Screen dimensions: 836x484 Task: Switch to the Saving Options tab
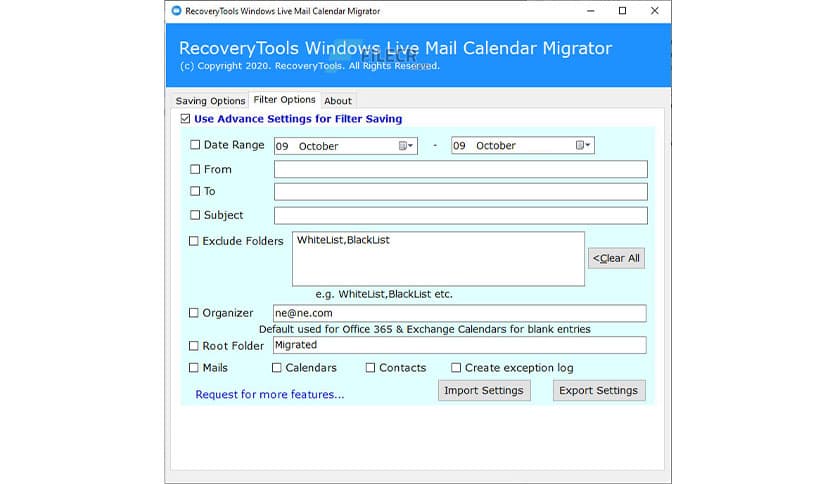pos(211,101)
